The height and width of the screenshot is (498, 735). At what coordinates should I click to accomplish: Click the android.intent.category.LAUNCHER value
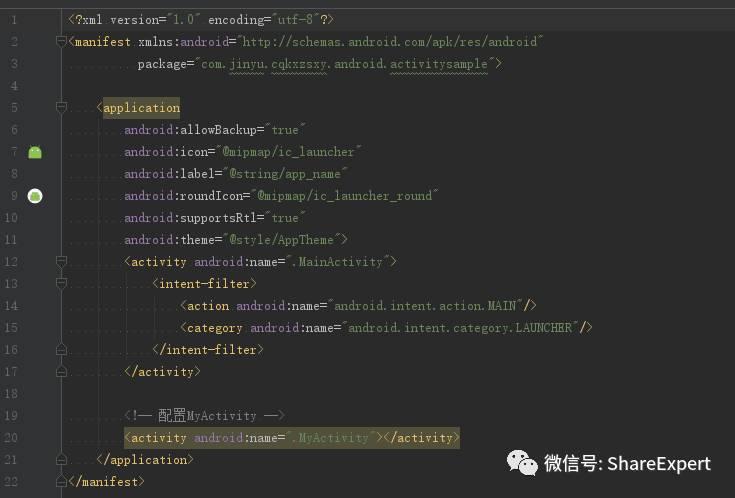[x=460, y=328]
